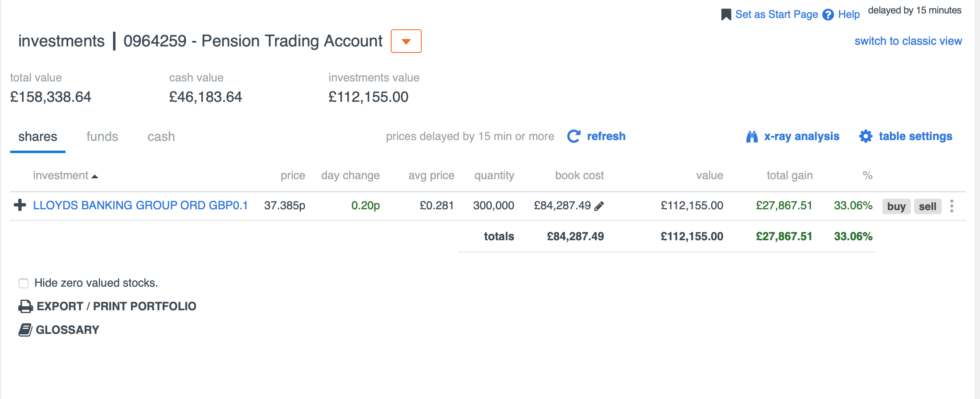Tick the Hide zero valued stocks checkbox
Viewport: 980px width, 399px height.
(x=24, y=283)
